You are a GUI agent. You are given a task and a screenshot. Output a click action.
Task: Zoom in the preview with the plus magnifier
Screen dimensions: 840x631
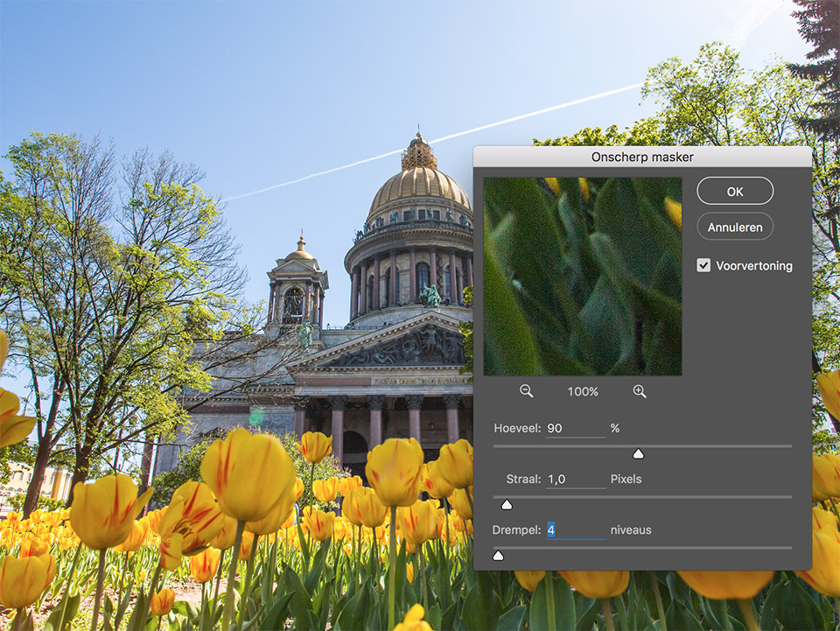(x=639, y=391)
